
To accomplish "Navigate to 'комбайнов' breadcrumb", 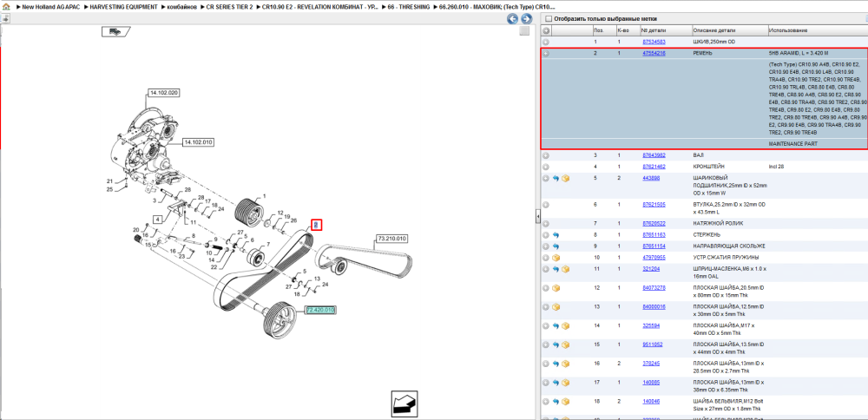I will coord(182,6).
